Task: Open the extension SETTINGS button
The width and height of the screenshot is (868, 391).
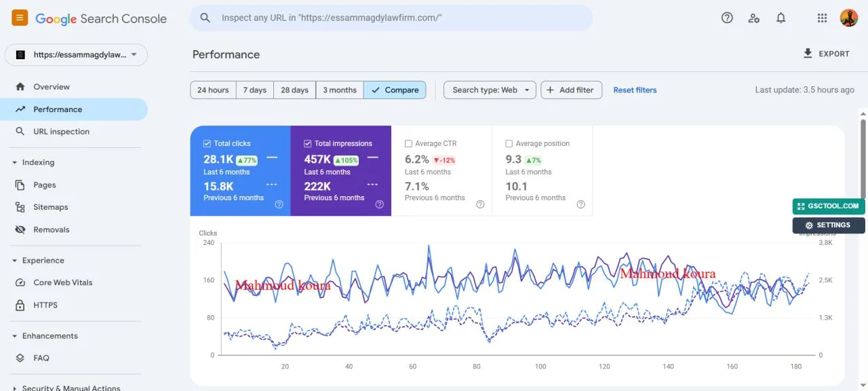Action: (829, 225)
